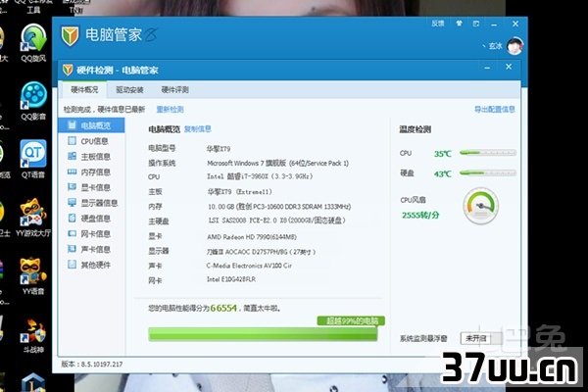The height and width of the screenshot is (392, 588).
Task: Click the 复制信息 link
Action: pos(198,129)
